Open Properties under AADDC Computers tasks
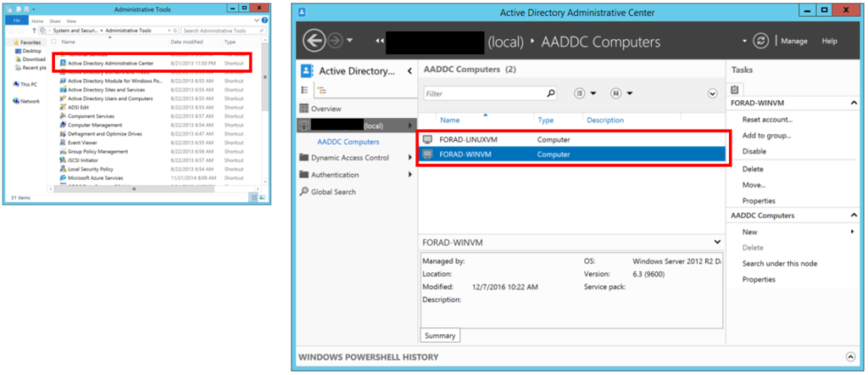Viewport: 868px width, 375px height. tap(759, 279)
